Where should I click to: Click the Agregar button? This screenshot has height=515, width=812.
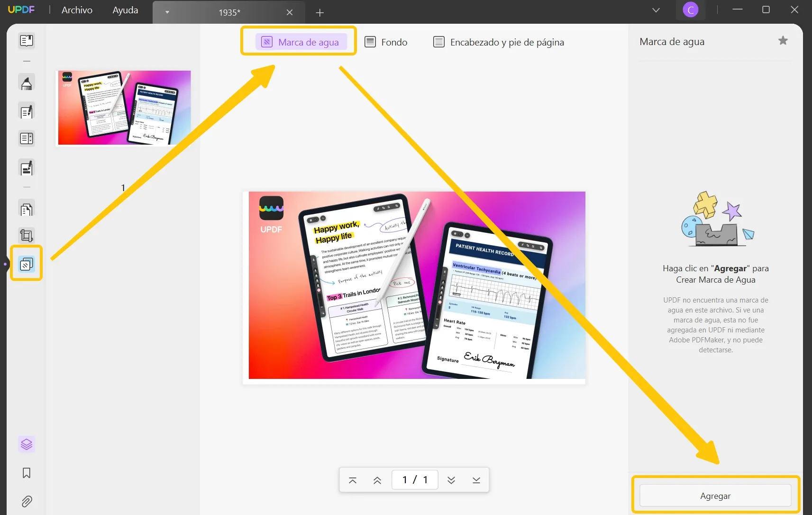(715, 496)
